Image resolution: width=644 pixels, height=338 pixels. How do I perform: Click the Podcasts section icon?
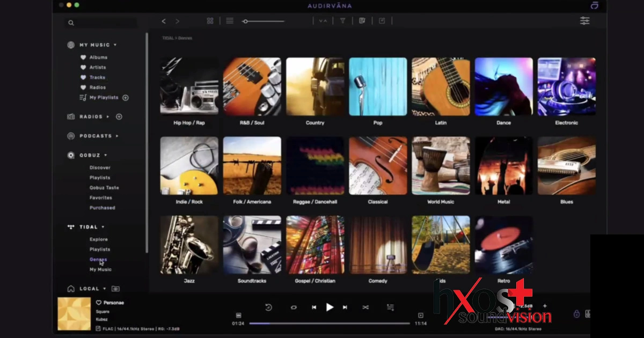(71, 136)
